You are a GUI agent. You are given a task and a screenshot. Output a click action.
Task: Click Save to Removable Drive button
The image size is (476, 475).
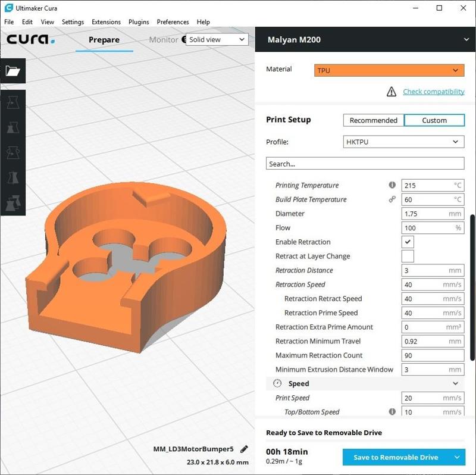(396, 457)
